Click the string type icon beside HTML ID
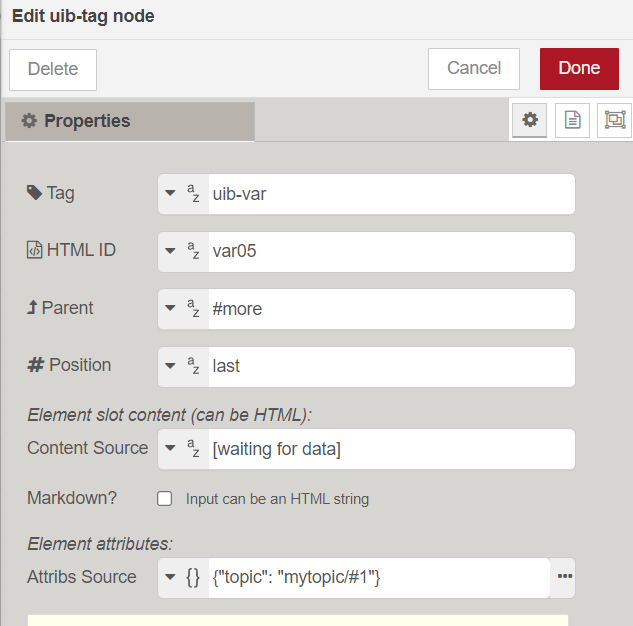The height and width of the screenshot is (626, 633). 194,252
